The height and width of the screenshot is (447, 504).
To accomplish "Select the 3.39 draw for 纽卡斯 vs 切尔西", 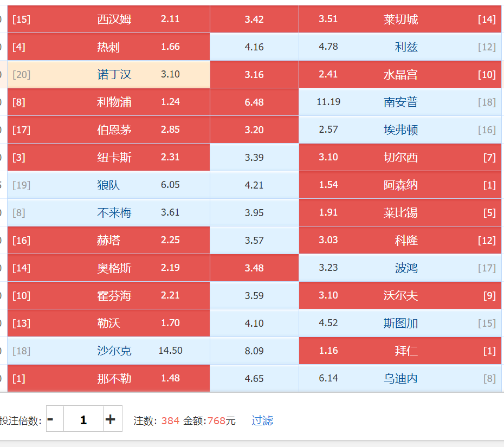I will tap(254, 158).
